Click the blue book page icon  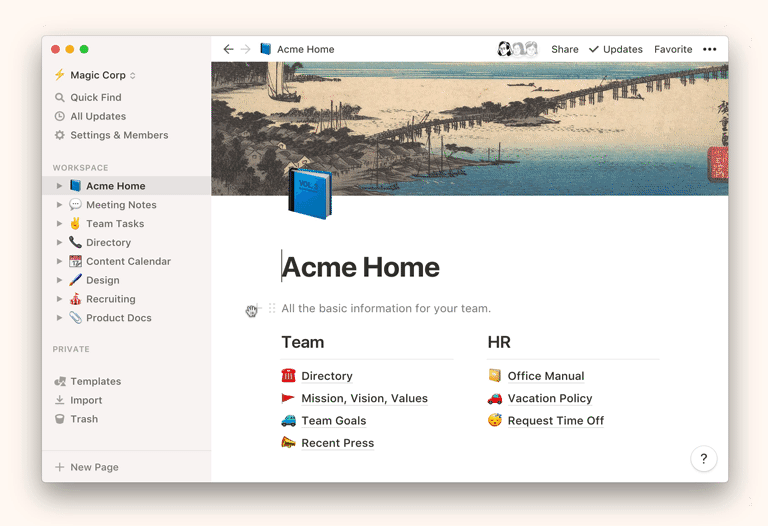pyautogui.click(x=309, y=193)
